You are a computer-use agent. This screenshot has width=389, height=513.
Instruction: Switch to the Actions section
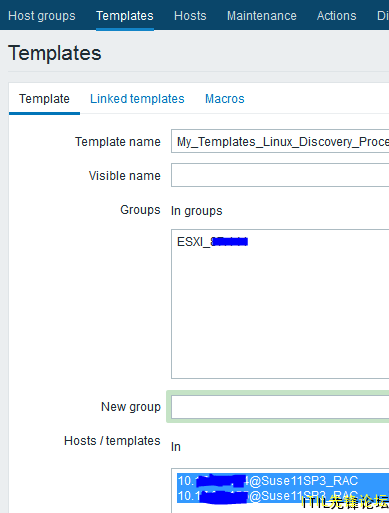point(336,16)
